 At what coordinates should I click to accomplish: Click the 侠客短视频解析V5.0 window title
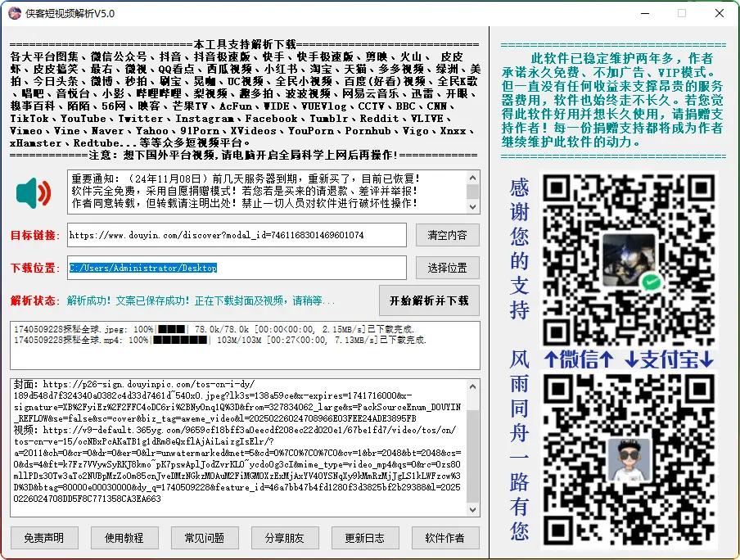tap(70, 13)
